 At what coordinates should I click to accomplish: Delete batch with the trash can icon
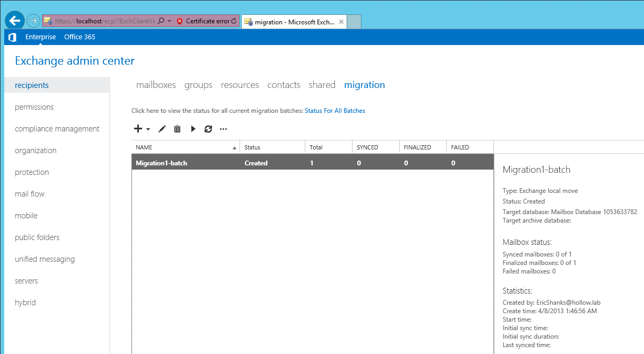[x=178, y=129]
